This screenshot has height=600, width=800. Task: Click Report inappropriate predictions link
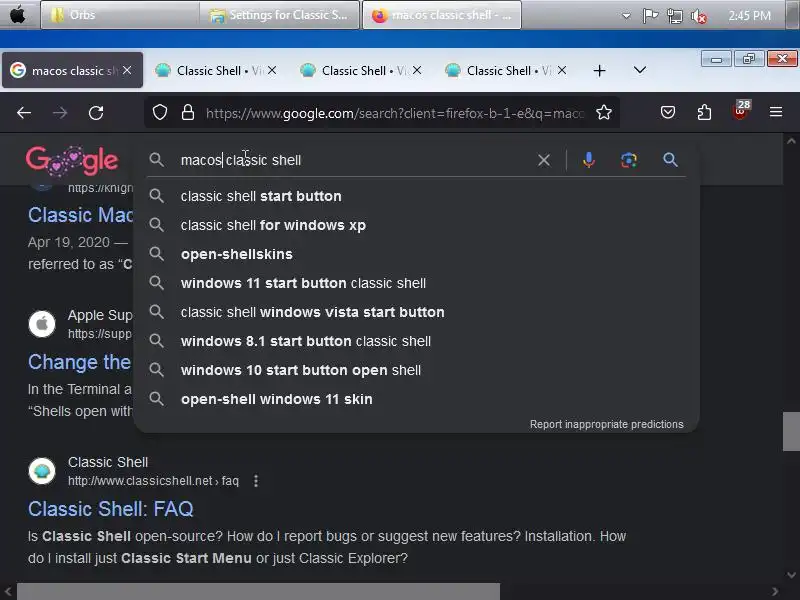point(606,424)
